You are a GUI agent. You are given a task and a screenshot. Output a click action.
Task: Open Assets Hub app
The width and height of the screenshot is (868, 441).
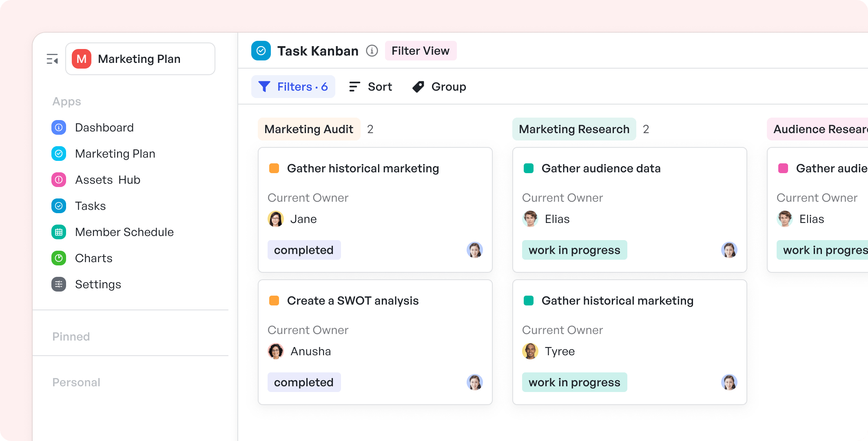tap(108, 180)
